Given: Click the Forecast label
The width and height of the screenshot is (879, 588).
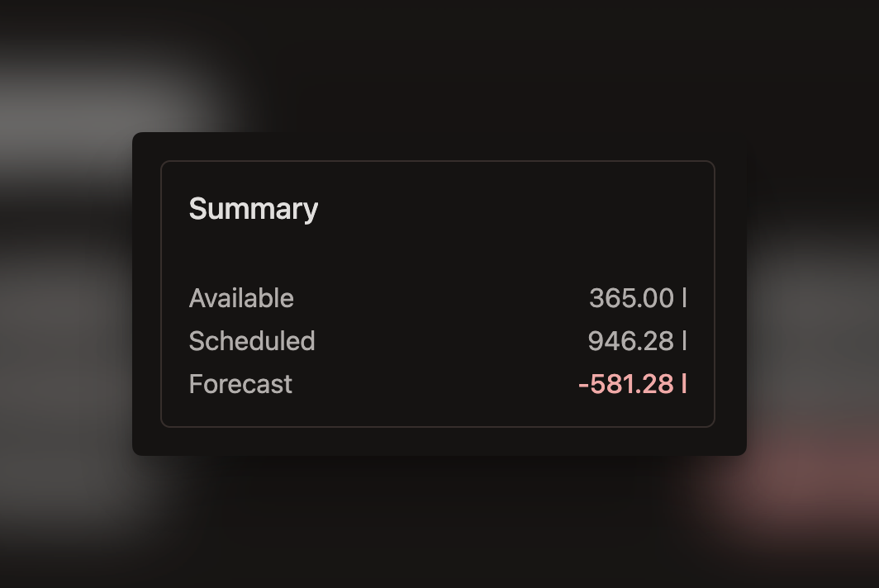Looking at the screenshot, I should pyautogui.click(x=240, y=384).
